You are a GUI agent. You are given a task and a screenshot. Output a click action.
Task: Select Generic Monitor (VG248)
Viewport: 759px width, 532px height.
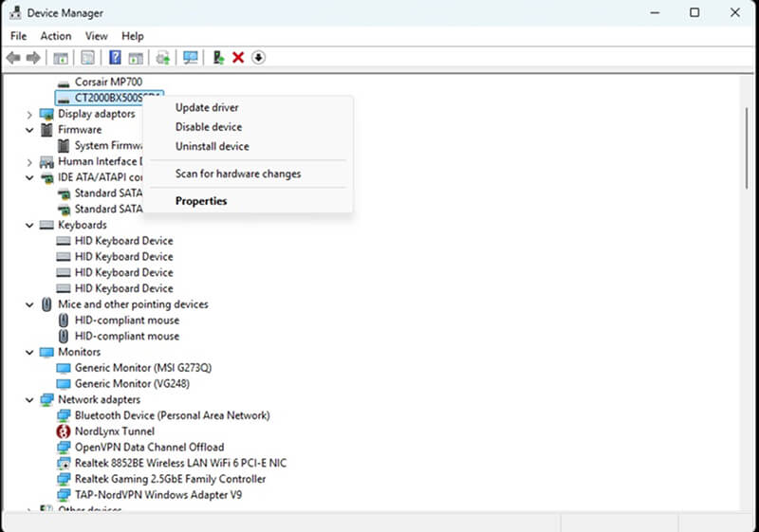pos(132,384)
